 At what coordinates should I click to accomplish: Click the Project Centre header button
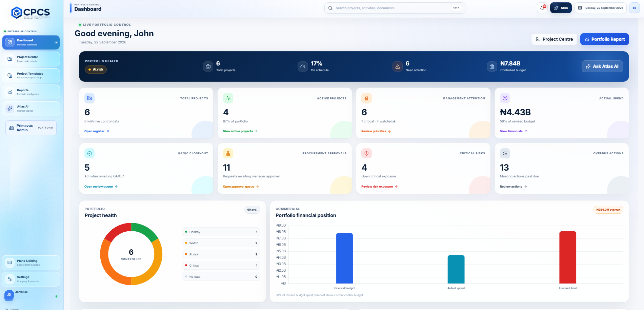[x=554, y=39]
